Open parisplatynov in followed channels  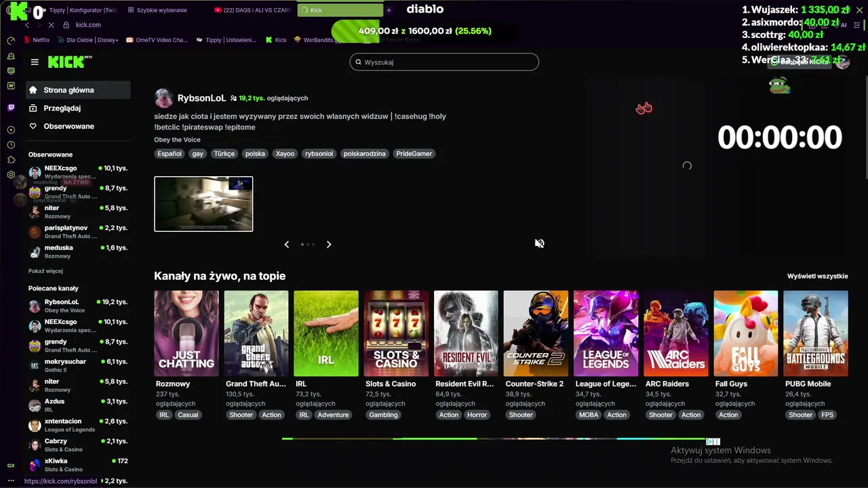78,232
